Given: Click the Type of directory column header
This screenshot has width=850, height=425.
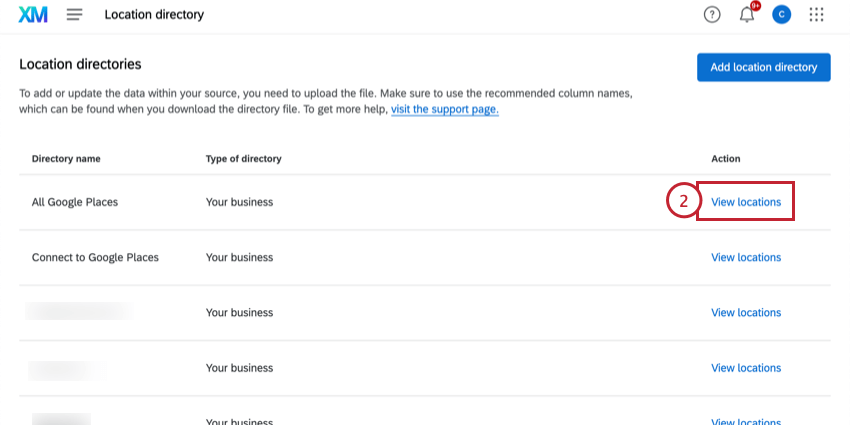Looking at the screenshot, I should tap(243, 159).
